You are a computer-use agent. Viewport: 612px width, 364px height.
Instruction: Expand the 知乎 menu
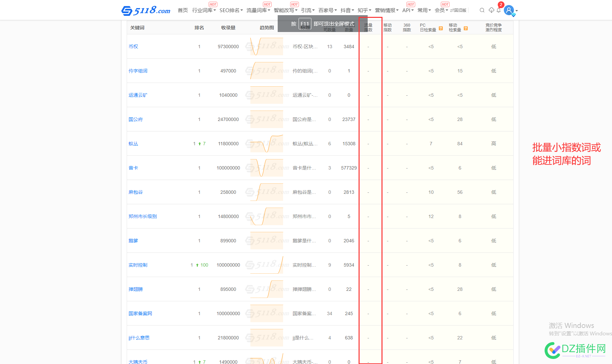point(364,10)
